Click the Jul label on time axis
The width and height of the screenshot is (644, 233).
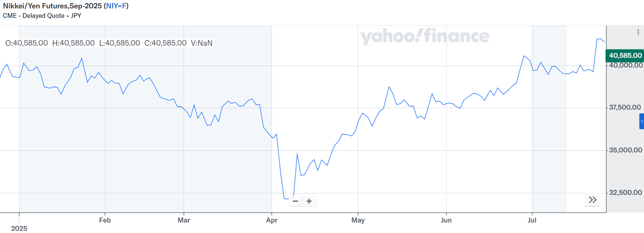click(x=532, y=220)
